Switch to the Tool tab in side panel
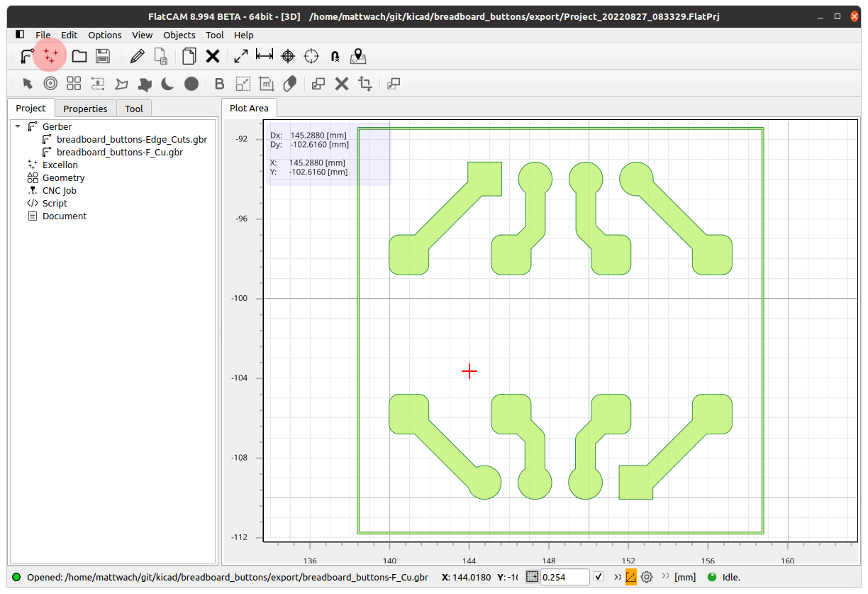The image size is (868, 594). click(134, 109)
